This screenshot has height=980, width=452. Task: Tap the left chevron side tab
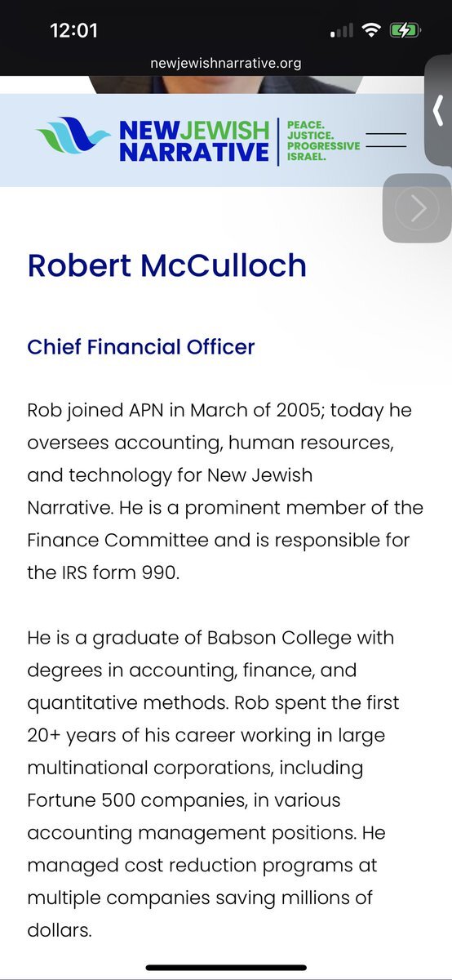coord(438,109)
